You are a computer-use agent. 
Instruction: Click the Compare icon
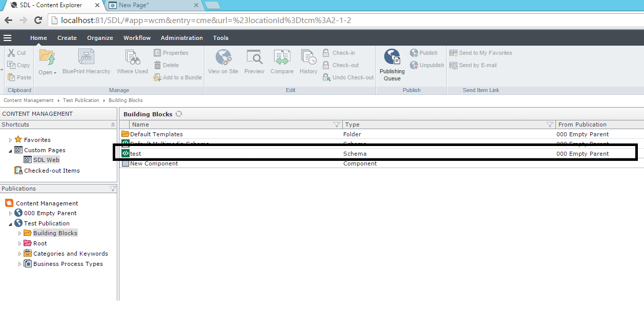tap(282, 57)
